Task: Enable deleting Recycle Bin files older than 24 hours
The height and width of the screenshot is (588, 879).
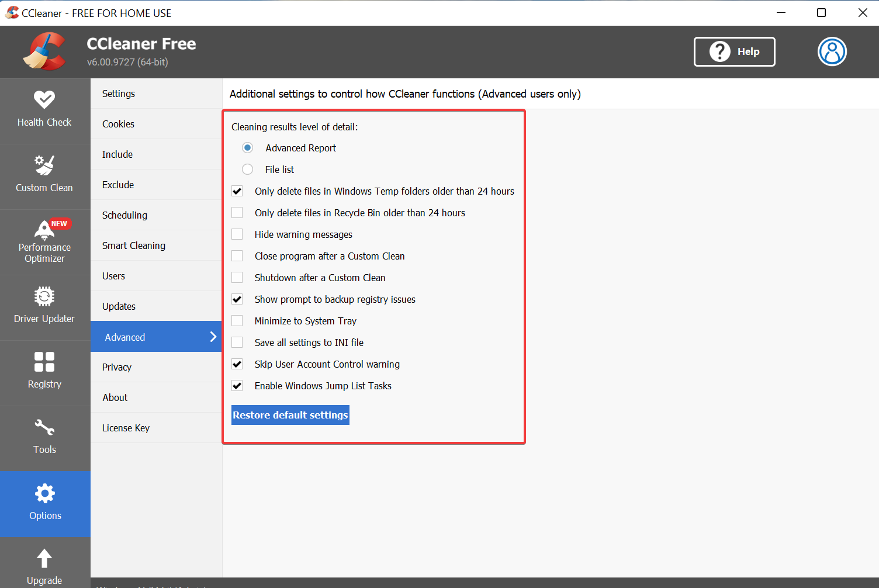Action: (237, 212)
